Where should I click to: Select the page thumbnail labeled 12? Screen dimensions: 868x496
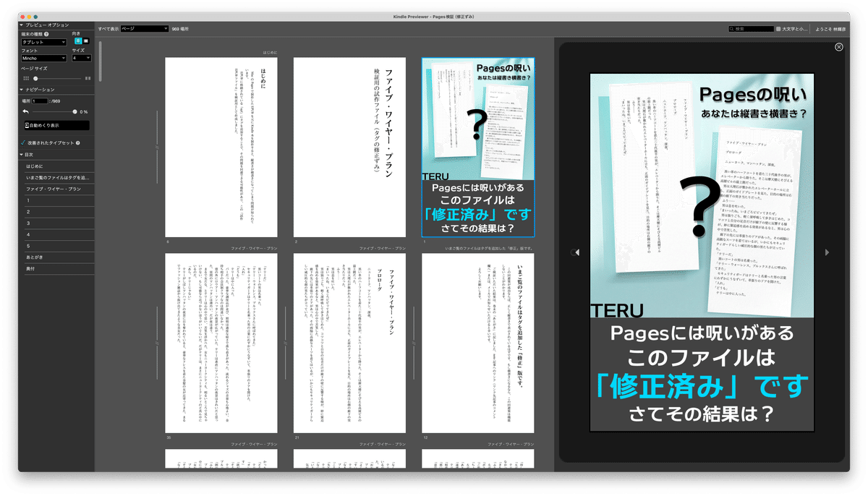pos(478,343)
